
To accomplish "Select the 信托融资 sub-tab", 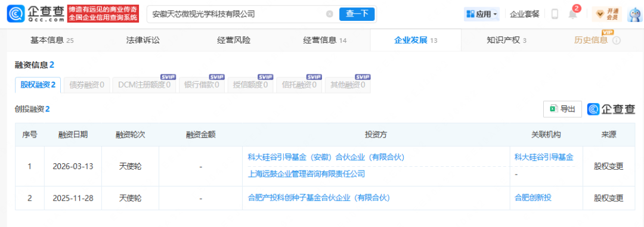I will pos(299,85).
